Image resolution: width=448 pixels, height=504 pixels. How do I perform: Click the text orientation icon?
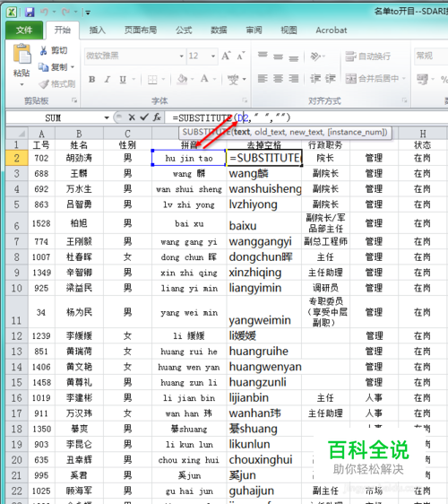[315, 56]
